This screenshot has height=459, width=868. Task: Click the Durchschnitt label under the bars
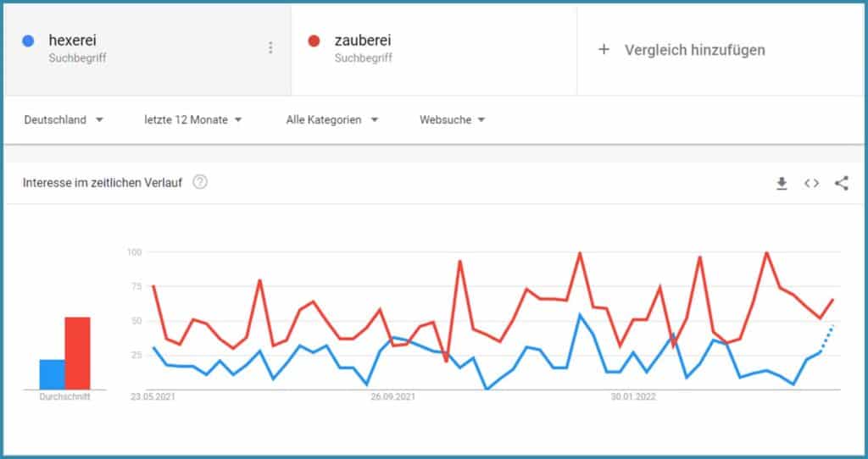pyautogui.click(x=64, y=396)
